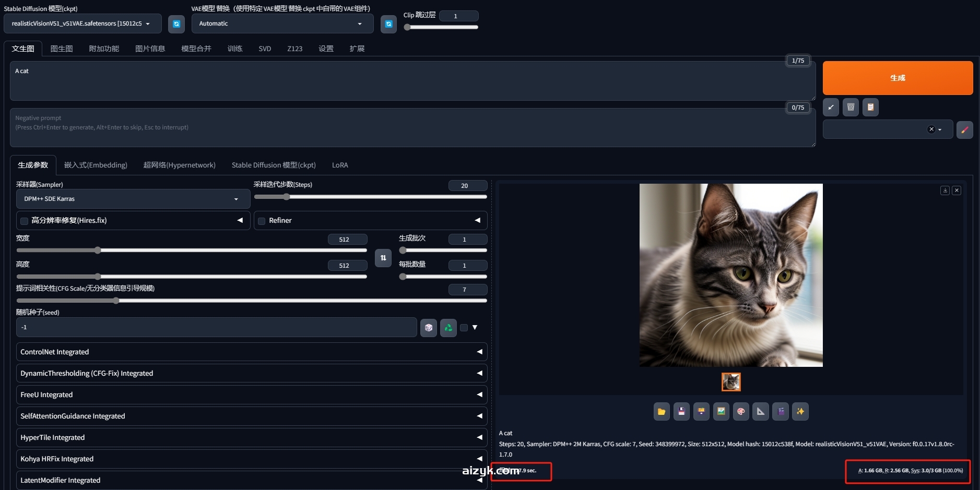Click the green recycle reuse-seed icon
This screenshot has height=490, width=980.
pos(448,328)
